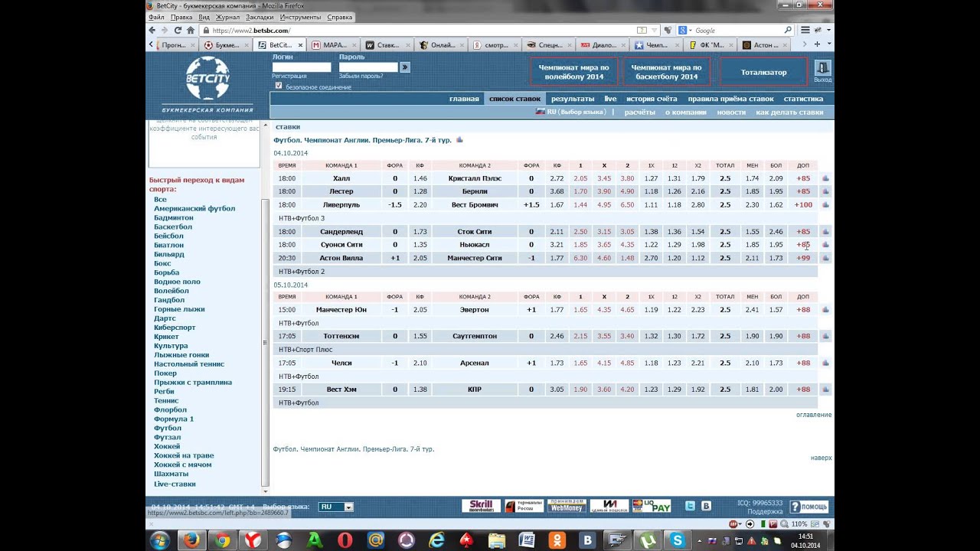This screenshot has width=980, height=551.
Task: Expand +85 extra bets for Халл
Action: 803,178
